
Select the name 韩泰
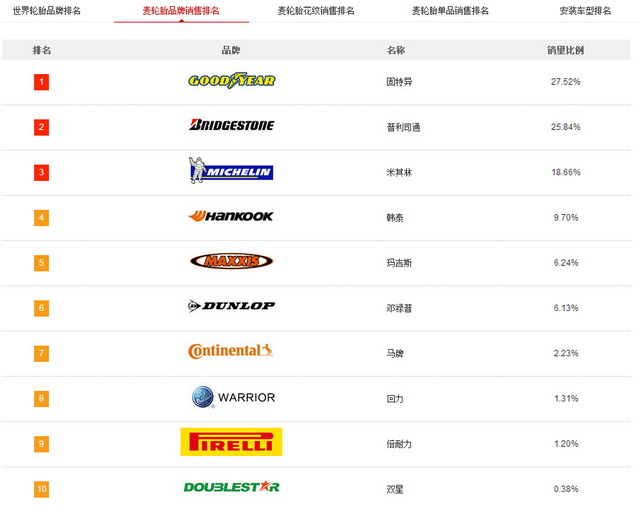(x=395, y=218)
